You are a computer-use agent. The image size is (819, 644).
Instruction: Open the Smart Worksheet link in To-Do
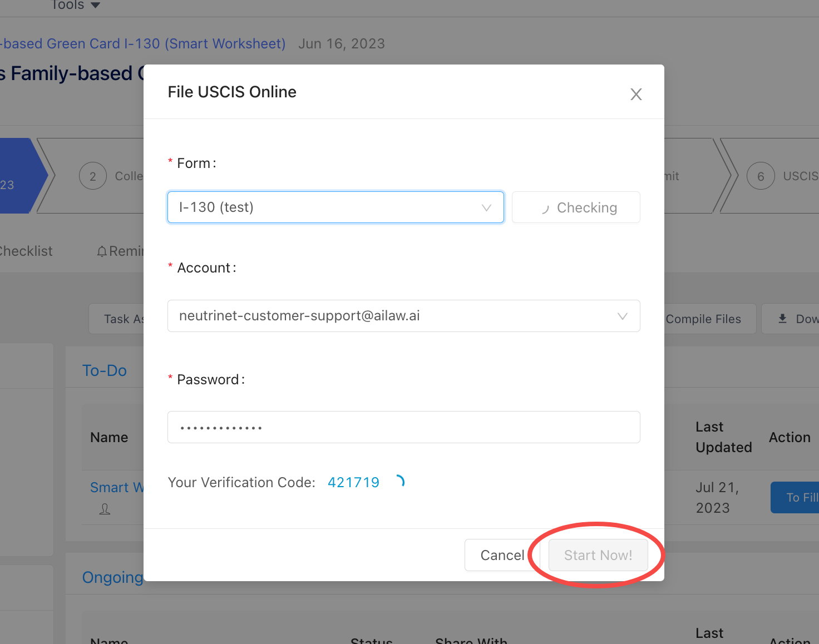(x=117, y=487)
